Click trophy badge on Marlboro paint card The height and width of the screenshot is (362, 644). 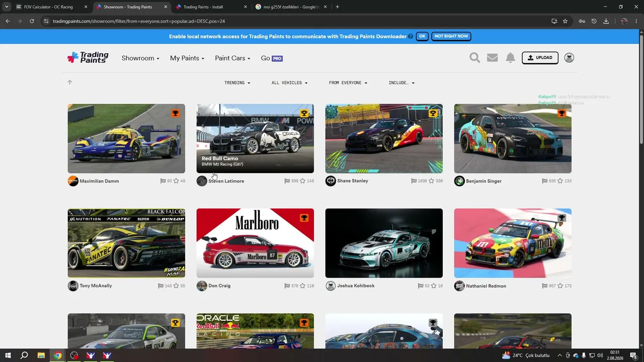304,218
